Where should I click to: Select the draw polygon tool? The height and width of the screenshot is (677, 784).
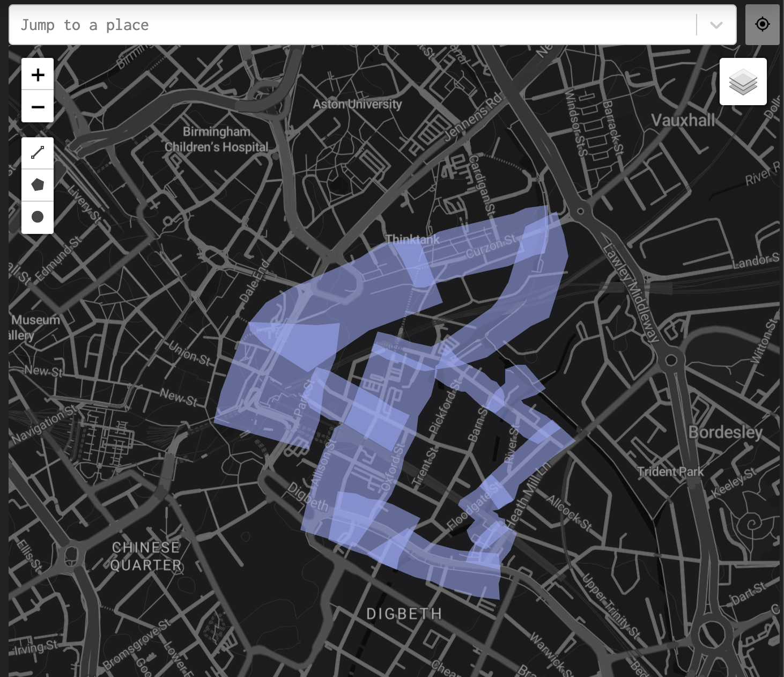[38, 185]
